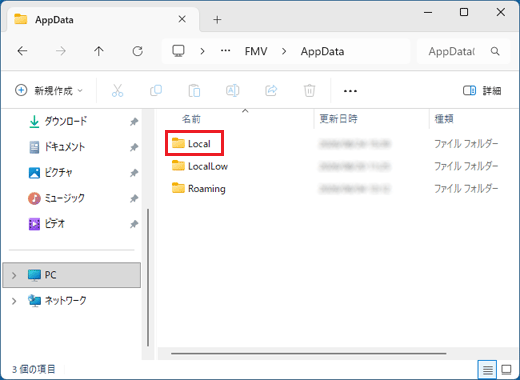Click the chevron between FMV and AppData
The width and height of the screenshot is (520, 380).
click(284, 51)
